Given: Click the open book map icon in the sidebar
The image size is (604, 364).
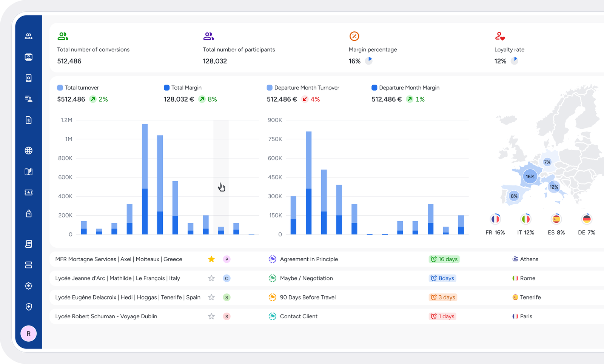Looking at the screenshot, I should (x=28, y=171).
